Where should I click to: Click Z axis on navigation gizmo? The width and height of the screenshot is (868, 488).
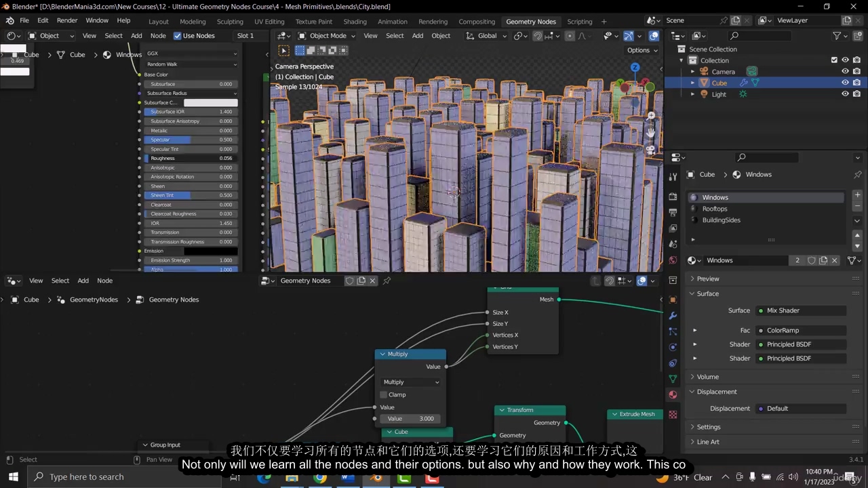(635, 67)
